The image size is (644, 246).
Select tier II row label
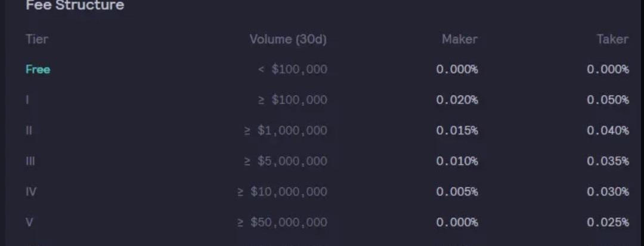(x=29, y=130)
